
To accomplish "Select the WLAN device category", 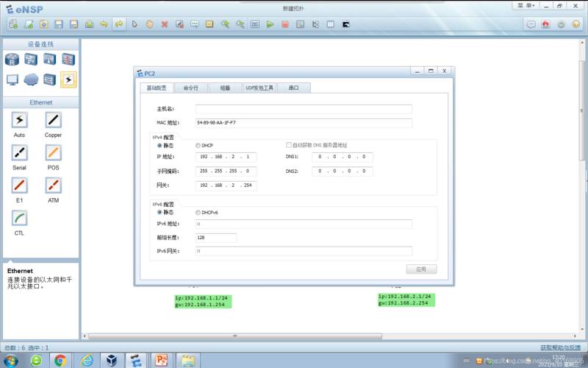I will [x=49, y=60].
